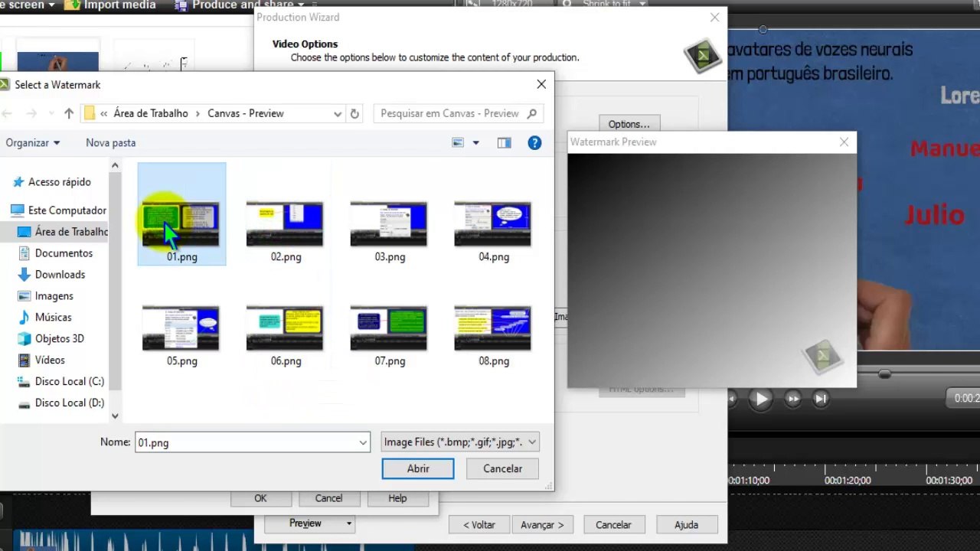Create a new folder with Nova pasta

click(111, 143)
